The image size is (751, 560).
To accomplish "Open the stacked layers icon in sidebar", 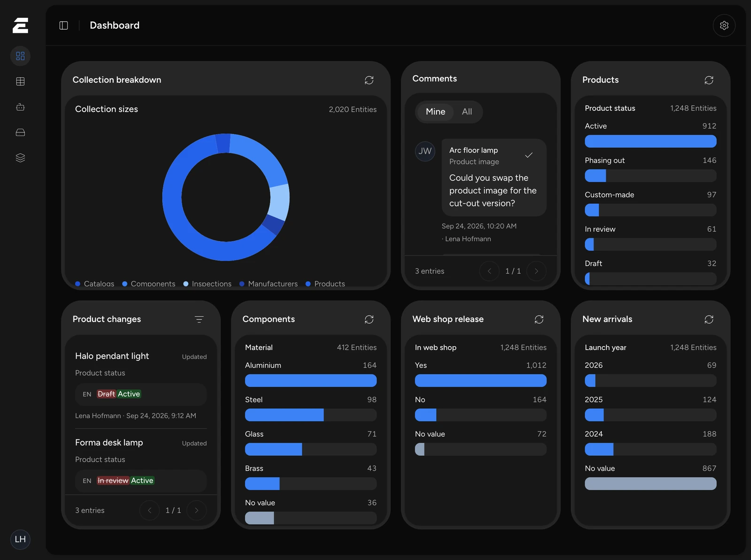I will point(20,158).
